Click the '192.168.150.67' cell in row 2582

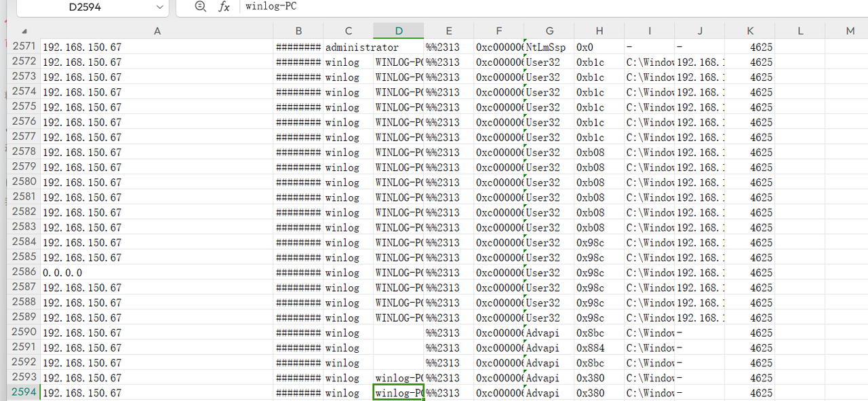coord(157,212)
